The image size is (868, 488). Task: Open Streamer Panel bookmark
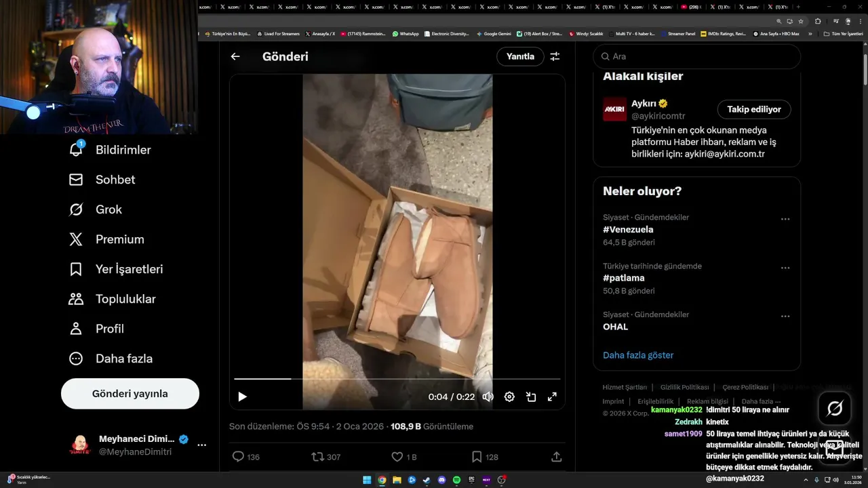click(678, 33)
